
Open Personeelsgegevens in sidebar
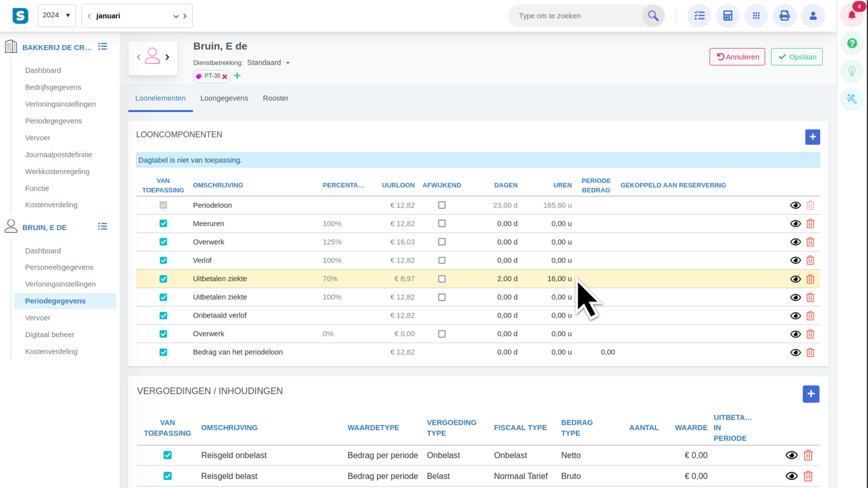point(59,267)
